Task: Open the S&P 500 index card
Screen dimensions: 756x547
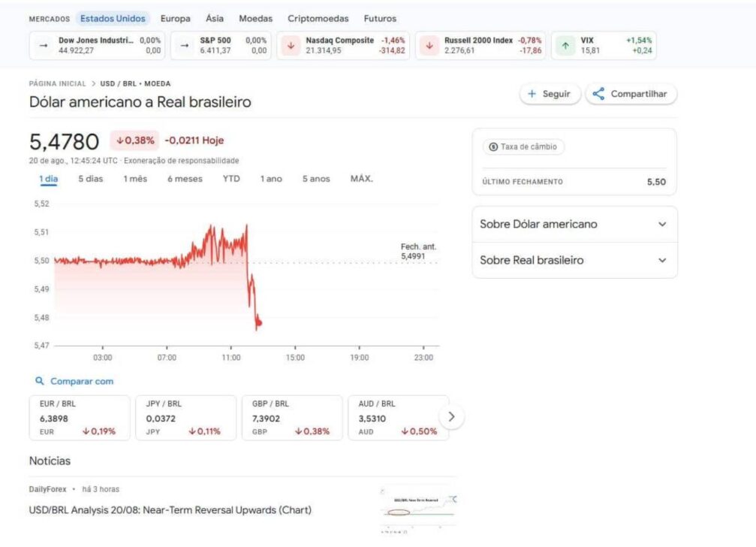Action: [221, 45]
